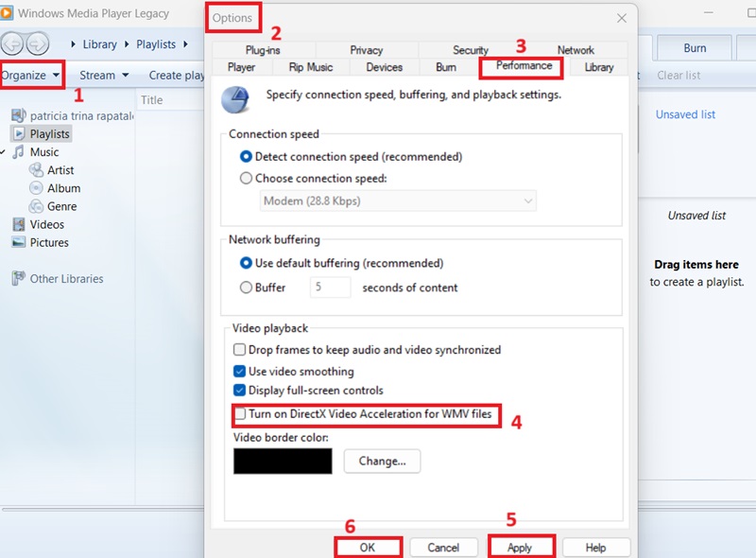756x558 pixels.
Task: Click the Pictures icon in the sidebar
Action: pyautogui.click(x=18, y=242)
